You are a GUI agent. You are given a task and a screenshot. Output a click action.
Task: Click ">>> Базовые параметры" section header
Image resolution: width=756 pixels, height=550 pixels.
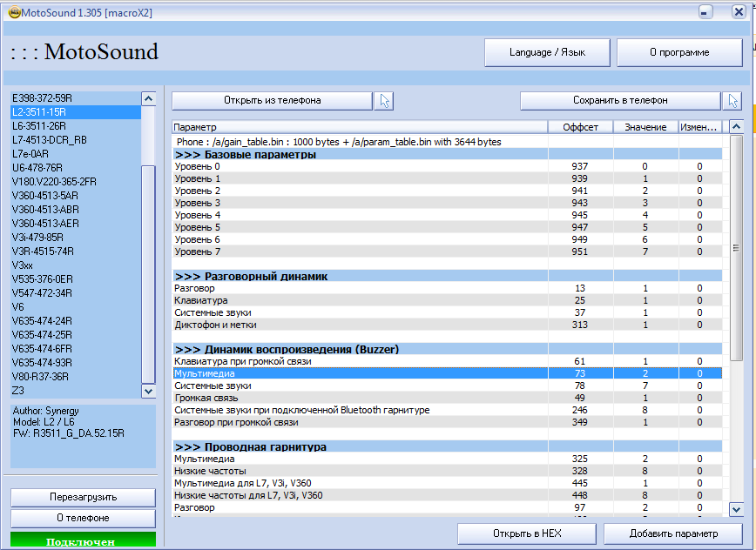tap(447, 155)
